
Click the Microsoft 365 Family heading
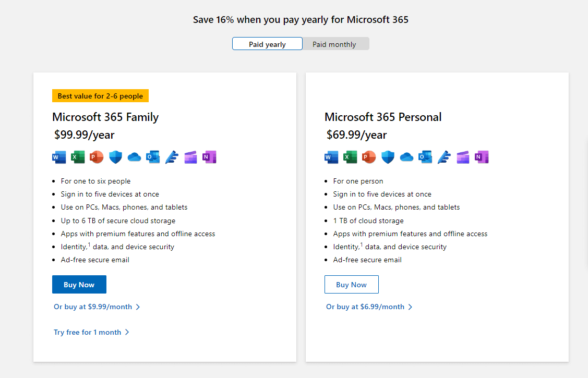coord(105,117)
